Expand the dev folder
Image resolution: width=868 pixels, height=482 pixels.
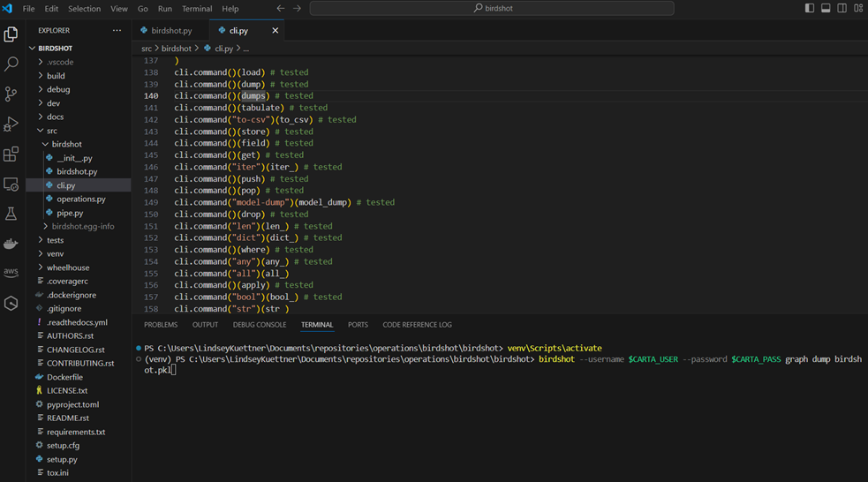[x=79, y=103]
